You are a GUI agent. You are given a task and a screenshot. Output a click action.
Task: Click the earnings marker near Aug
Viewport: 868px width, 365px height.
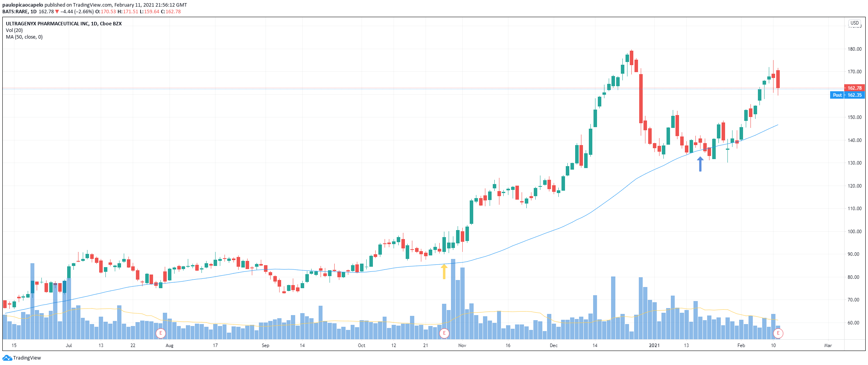[160, 333]
